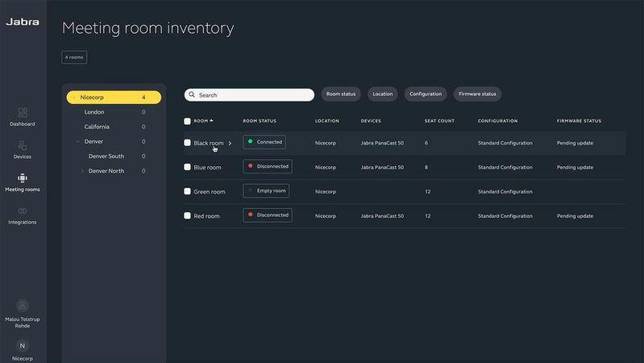Click the ROOM STATUS column header

260,121
